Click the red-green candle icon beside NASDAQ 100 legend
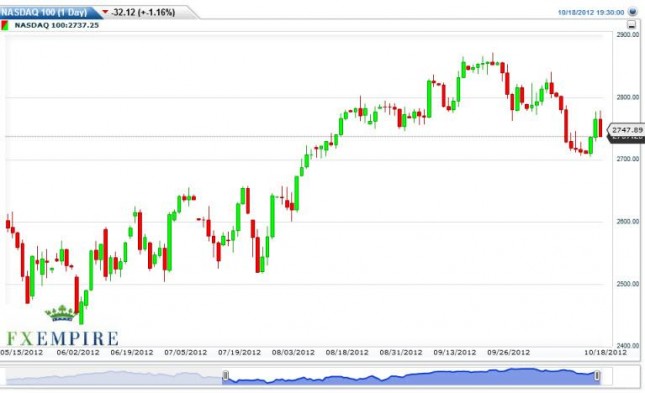 5,25
